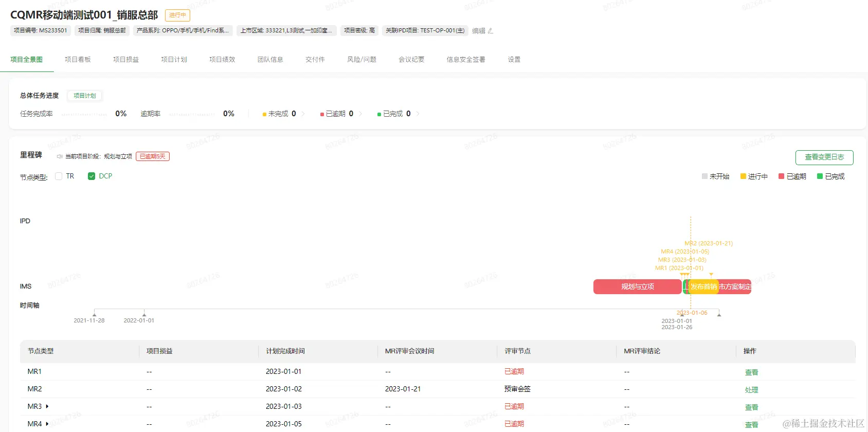
Task: Click the 评审节点 column header
Action: [517, 351]
